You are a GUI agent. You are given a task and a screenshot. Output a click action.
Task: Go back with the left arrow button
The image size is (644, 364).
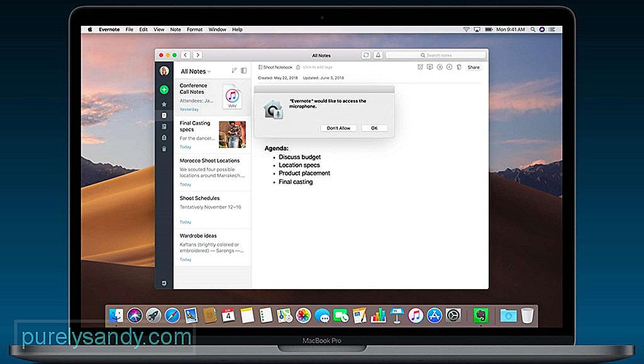(186, 55)
